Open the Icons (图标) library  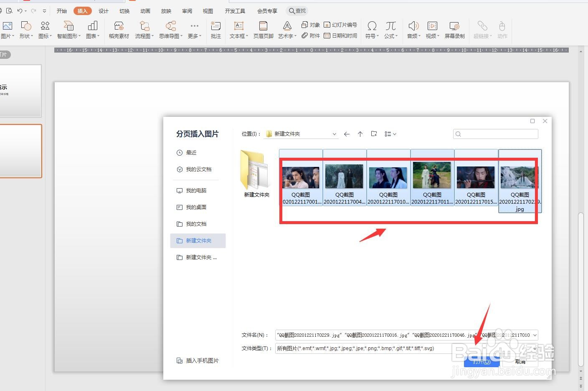(x=45, y=30)
